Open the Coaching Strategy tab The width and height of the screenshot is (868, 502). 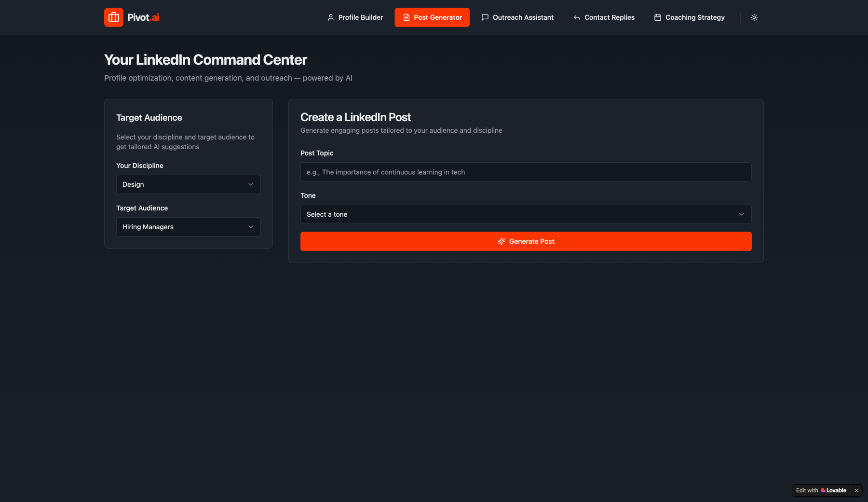pyautogui.click(x=690, y=17)
